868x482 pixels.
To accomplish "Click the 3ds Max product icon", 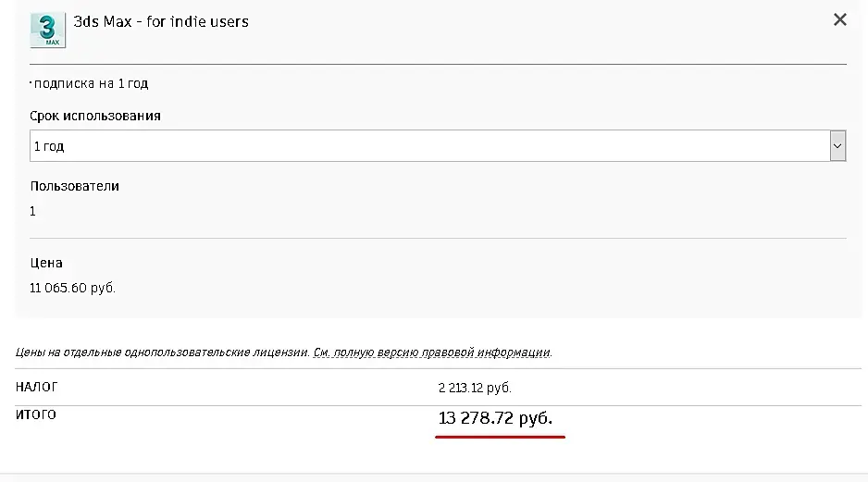I will point(48,29).
